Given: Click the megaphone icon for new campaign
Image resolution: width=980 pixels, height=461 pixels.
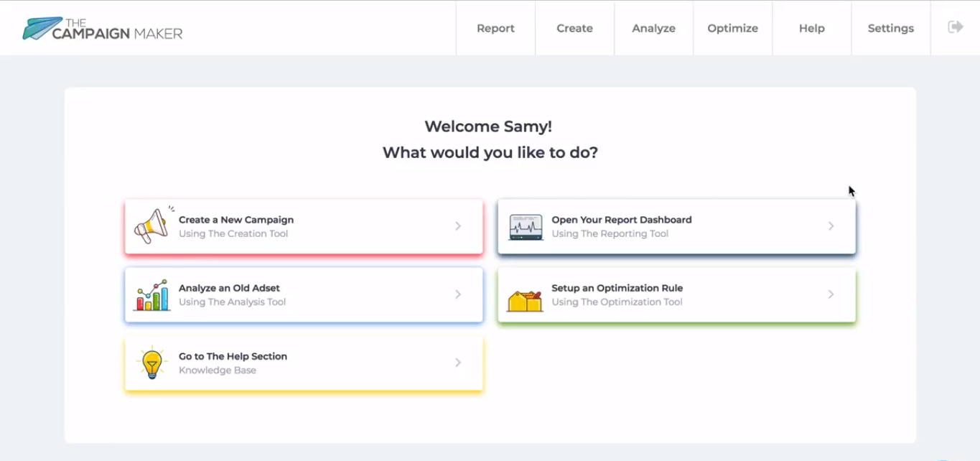Looking at the screenshot, I should 154,225.
